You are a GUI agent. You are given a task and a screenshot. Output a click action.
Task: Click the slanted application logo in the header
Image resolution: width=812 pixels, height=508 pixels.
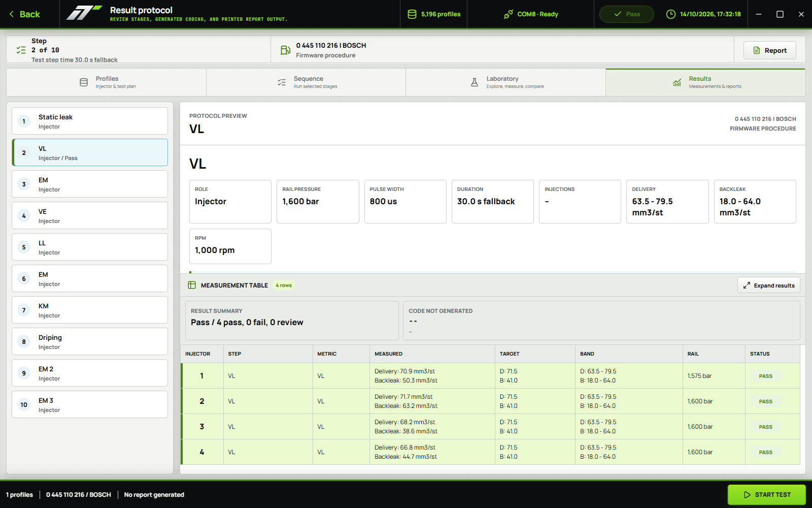84,12
